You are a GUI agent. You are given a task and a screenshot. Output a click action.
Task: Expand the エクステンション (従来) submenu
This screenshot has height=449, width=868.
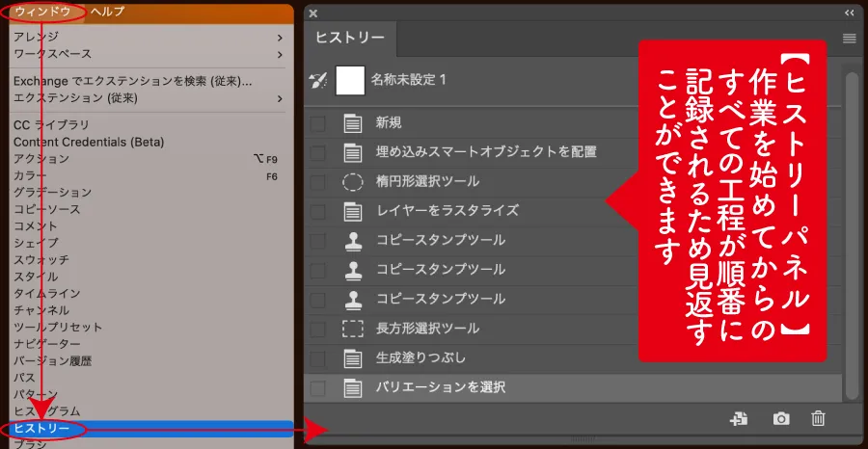pos(280,97)
